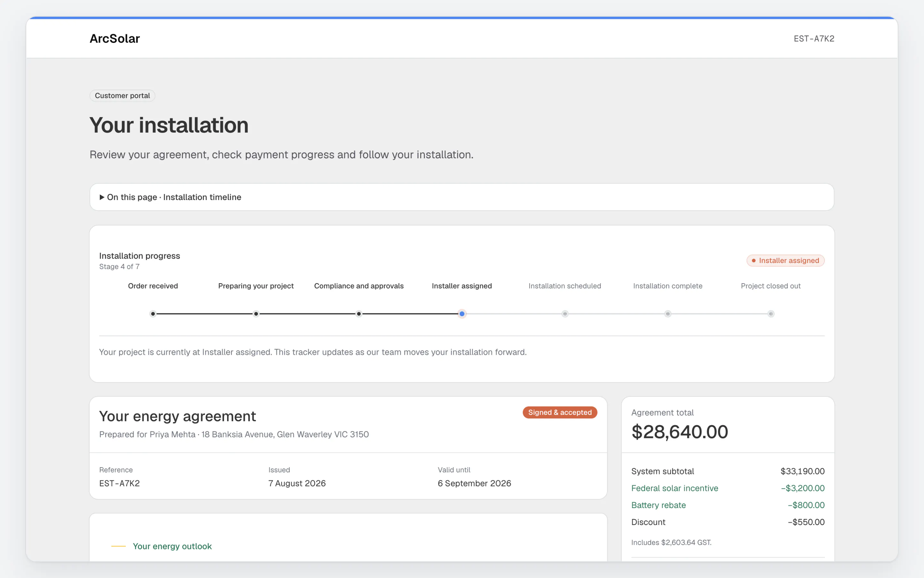Click the 'Order received' stage label
This screenshot has height=578, width=924.
pos(153,286)
